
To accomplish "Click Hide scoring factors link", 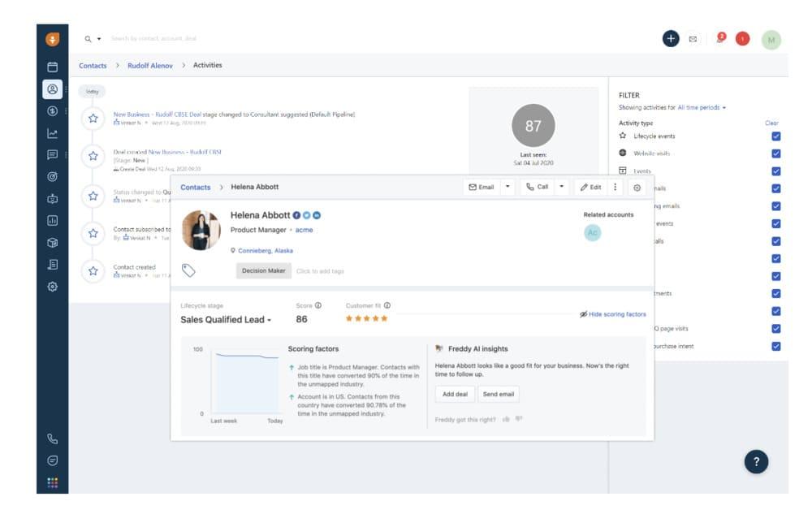I will (x=613, y=313).
